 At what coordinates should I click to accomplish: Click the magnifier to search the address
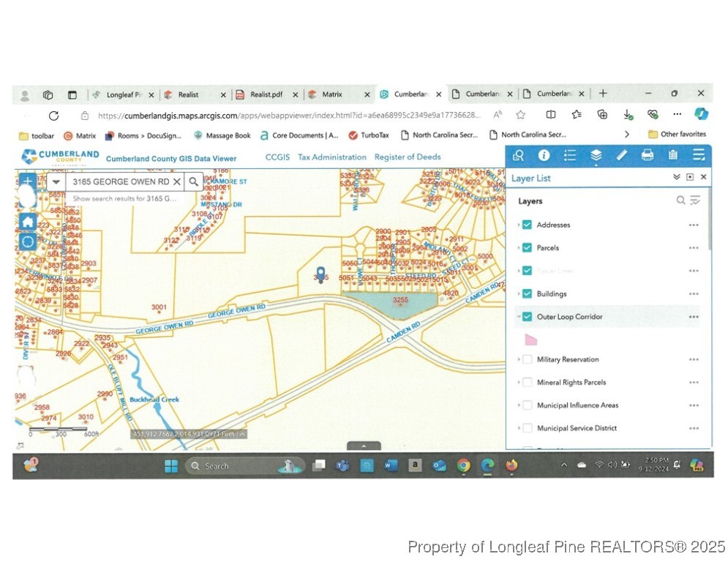[193, 181]
